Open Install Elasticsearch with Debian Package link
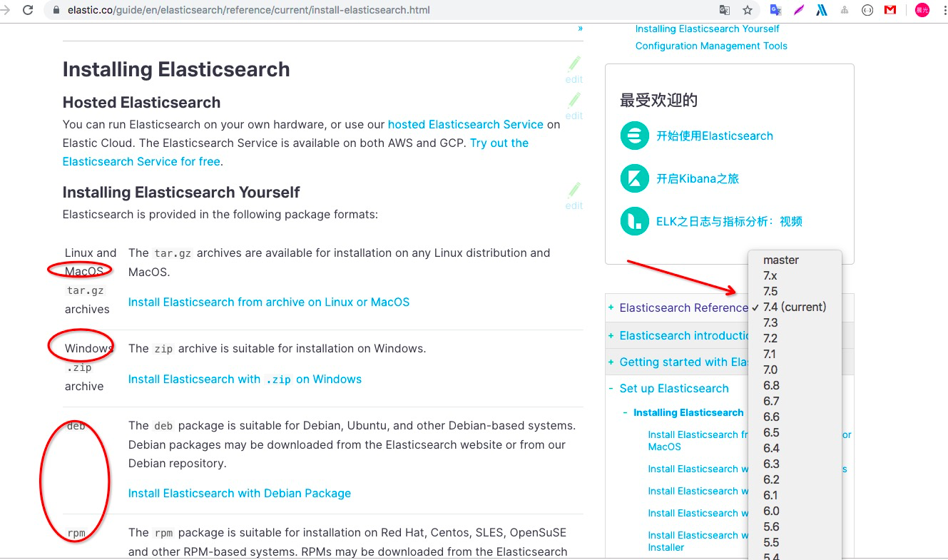Viewport: 948px width, 560px height. 239,493
